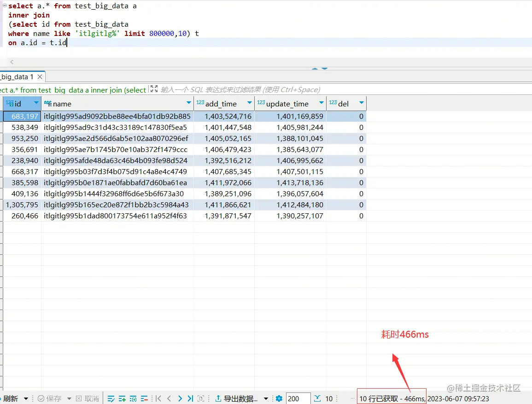This screenshot has height=404, width=532.
Task: Click the name column header
Action: coord(117,104)
